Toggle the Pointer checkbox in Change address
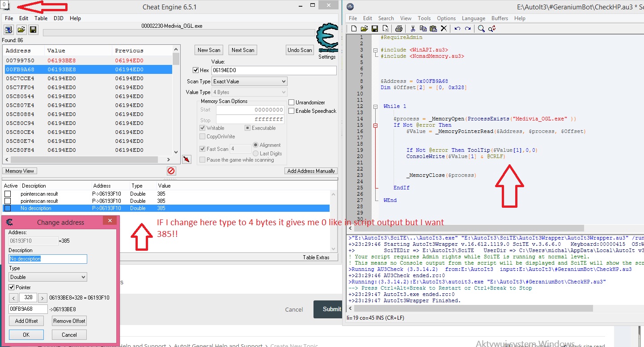This screenshot has height=347, width=644. tap(12, 287)
